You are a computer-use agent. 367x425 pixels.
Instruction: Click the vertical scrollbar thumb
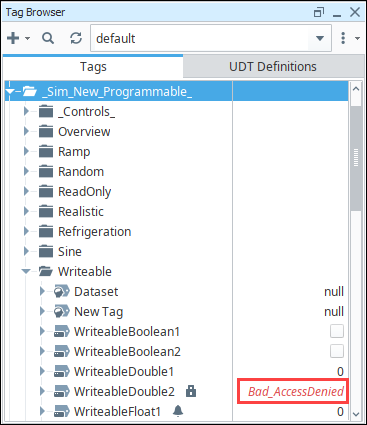pyautogui.click(x=356, y=158)
